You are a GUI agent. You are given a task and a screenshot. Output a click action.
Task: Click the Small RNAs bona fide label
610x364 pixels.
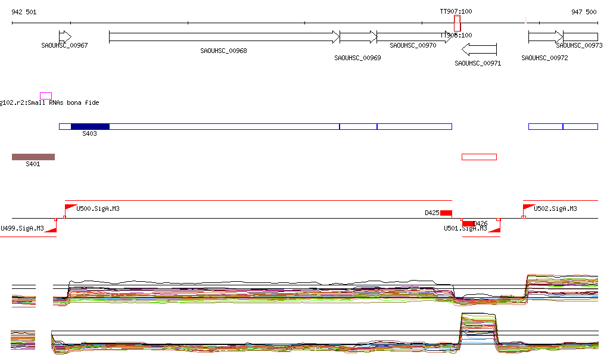[x=63, y=102]
